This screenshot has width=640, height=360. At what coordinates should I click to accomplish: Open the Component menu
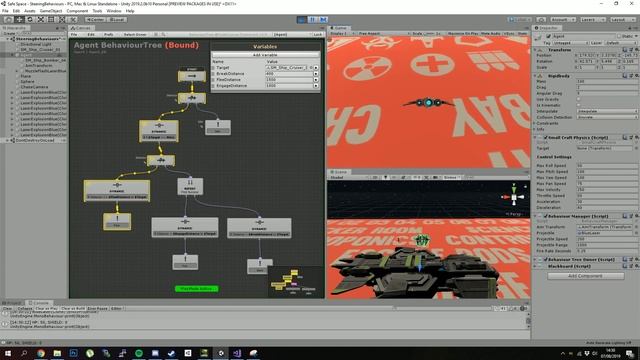pos(77,11)
